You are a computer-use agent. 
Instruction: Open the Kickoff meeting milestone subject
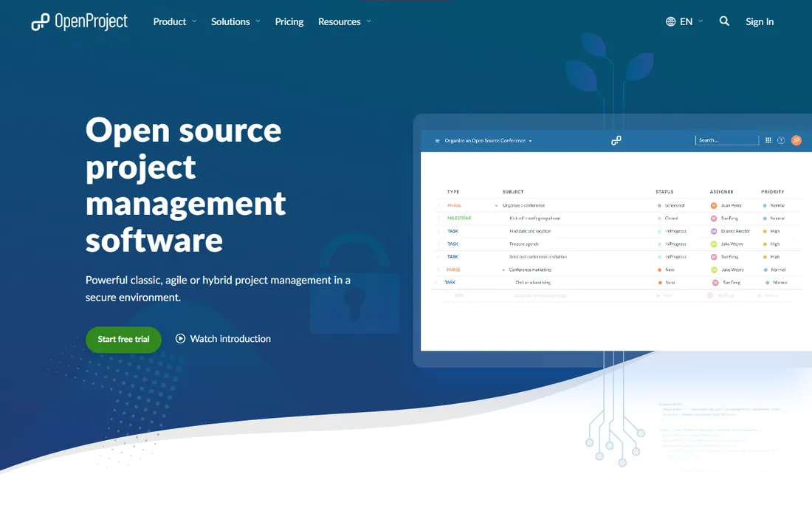pyautogui.click(x=535, y=219)
